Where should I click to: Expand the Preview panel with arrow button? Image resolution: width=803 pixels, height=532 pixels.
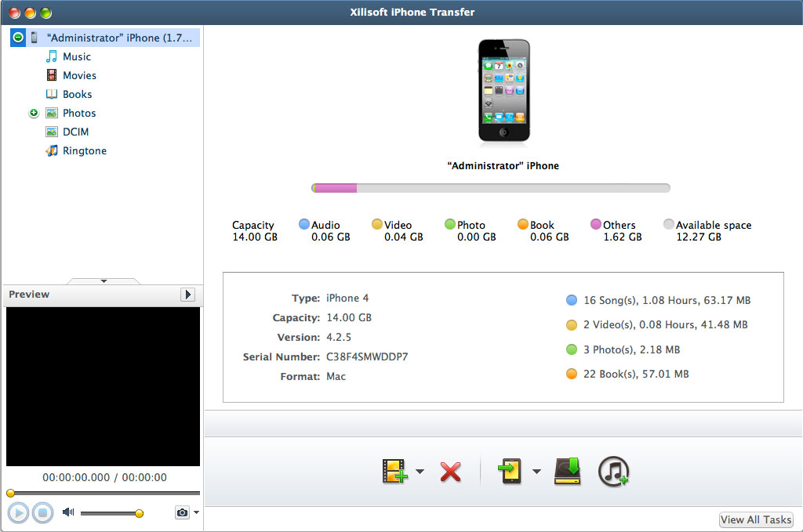pos(187,295)
